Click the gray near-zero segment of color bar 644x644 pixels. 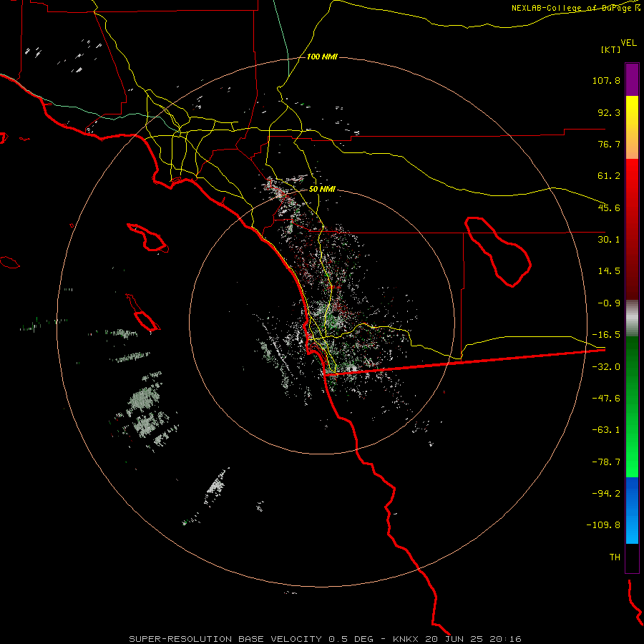pyautogui.click(x=632, y=318)
